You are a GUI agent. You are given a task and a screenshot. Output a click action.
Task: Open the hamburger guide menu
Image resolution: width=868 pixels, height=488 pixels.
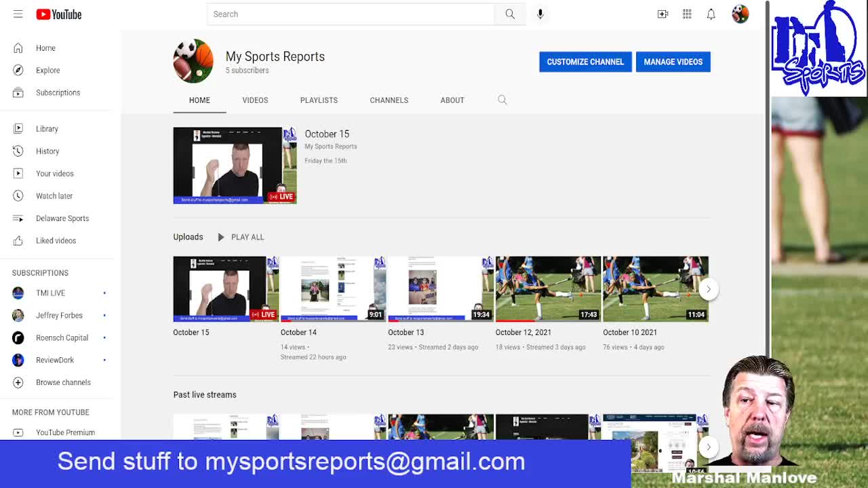pyautogui.click(x=18, y=14)
